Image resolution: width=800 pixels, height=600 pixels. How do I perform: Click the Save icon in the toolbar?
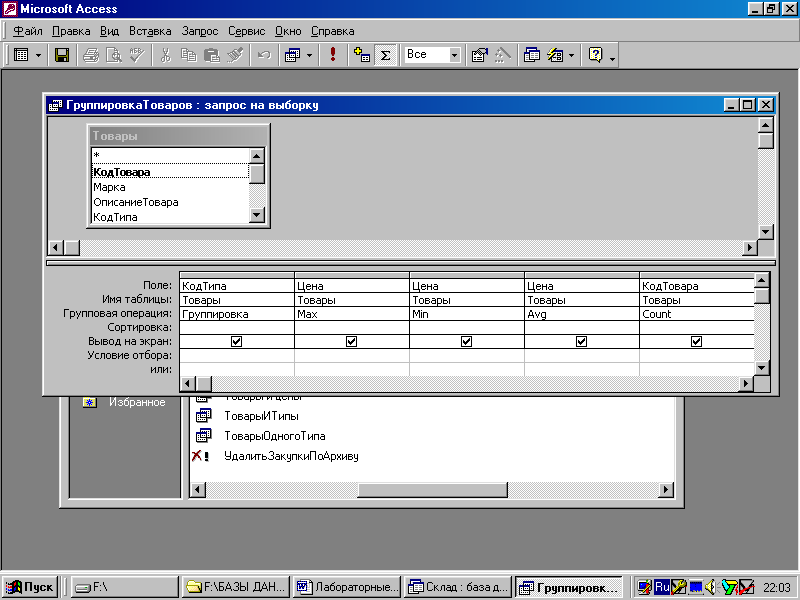[61, 55]
